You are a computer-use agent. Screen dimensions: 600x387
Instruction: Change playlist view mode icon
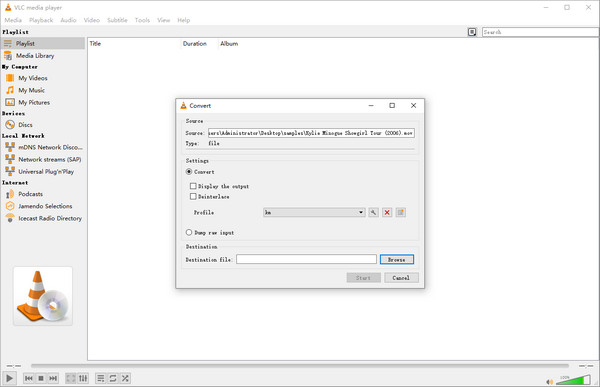coord(472,32)
